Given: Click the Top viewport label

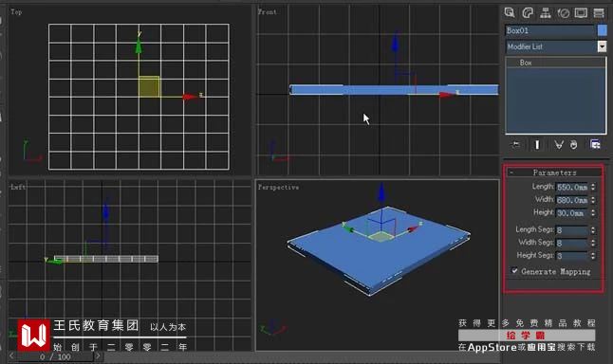Looking at the screenshot, I should (16, 12).
